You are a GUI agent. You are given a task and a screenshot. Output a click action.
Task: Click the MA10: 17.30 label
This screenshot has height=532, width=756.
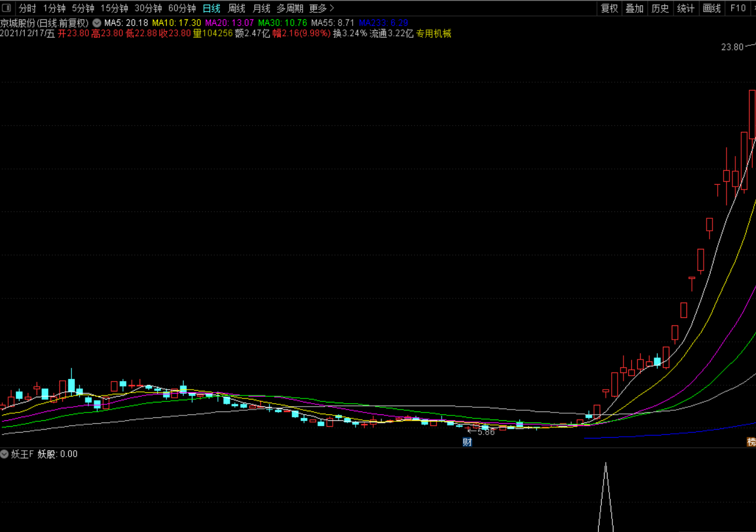click(x=176, y=22)
